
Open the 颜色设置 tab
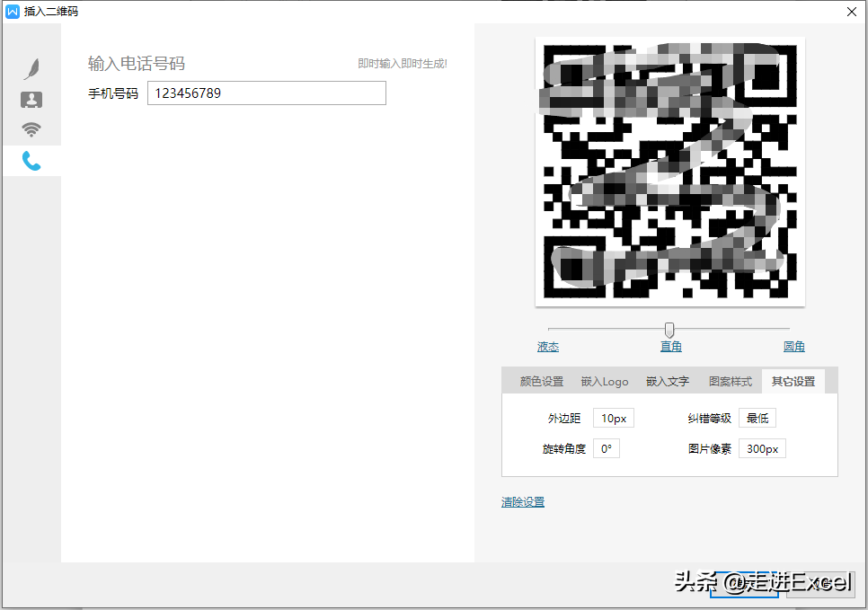click(542, 382)
